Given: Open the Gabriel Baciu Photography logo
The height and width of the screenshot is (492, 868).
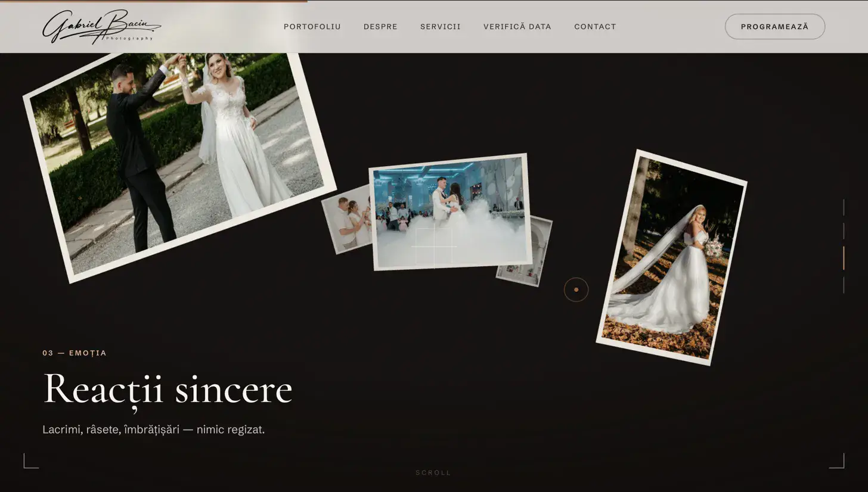Looking at the screenshot, I should (101, 27).
